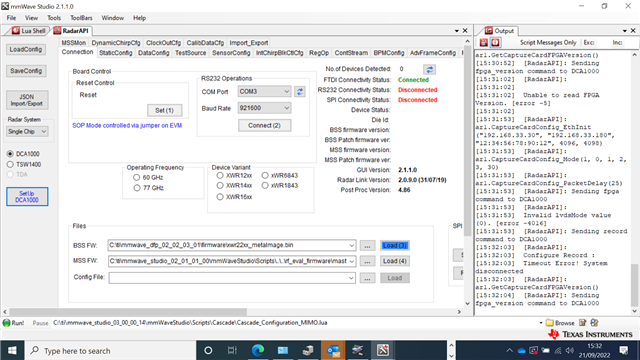Expand the Baud Rate dropdown
The image size is (640, 360).
264,108
